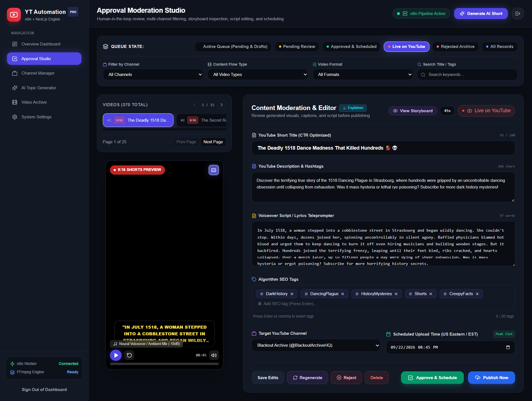
Task: Open System Settings
Action: 44,117
